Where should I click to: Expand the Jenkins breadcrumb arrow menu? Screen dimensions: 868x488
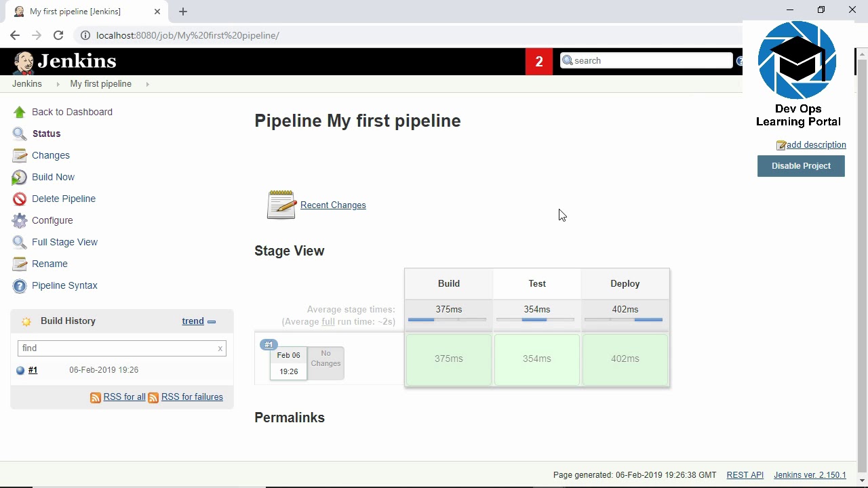(58, 84)
